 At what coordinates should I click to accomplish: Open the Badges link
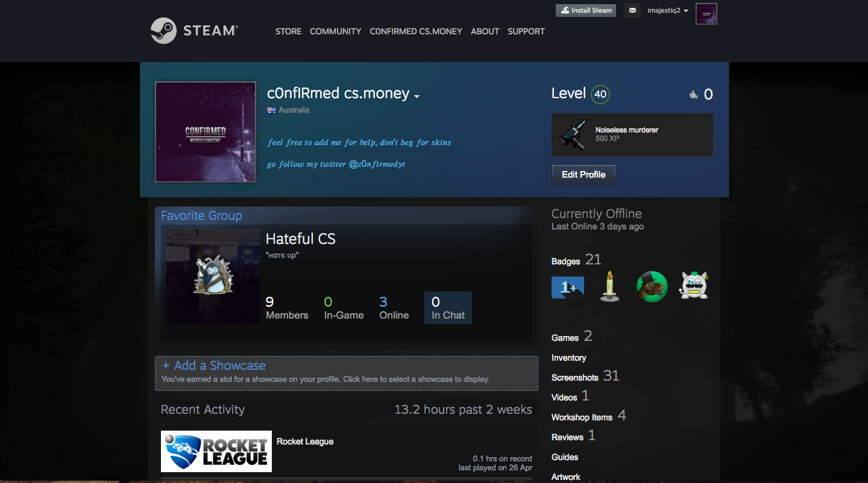566,261
